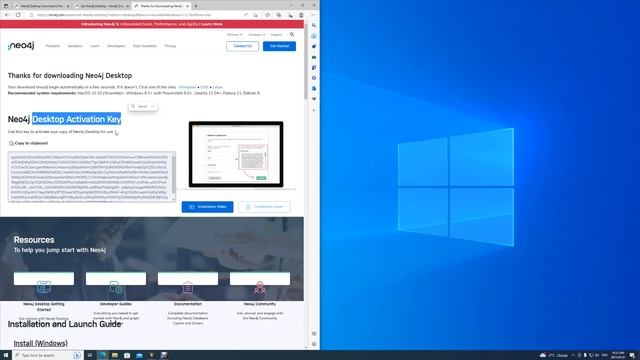
Task: Open browser settings ellipsis menu
Action: [313, 15]
